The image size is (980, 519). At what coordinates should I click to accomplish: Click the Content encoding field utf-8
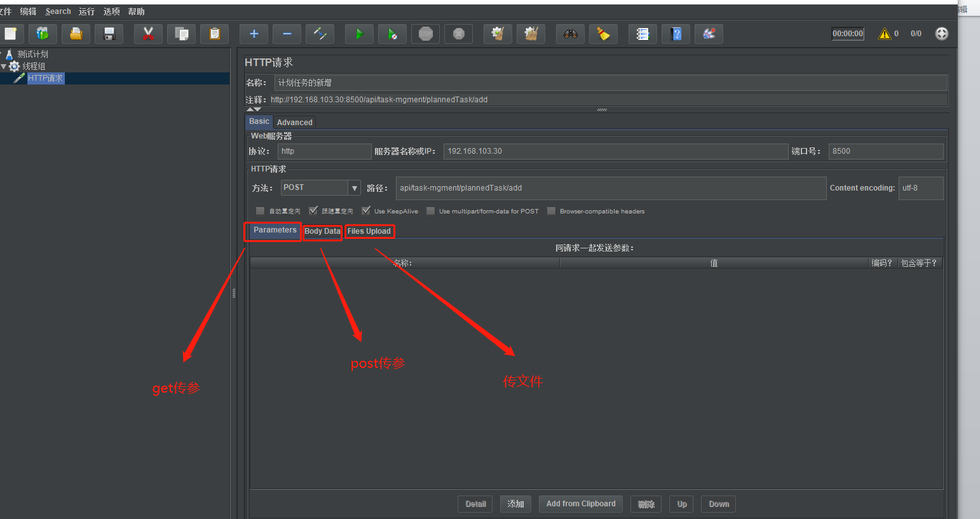tap(921, 188)
